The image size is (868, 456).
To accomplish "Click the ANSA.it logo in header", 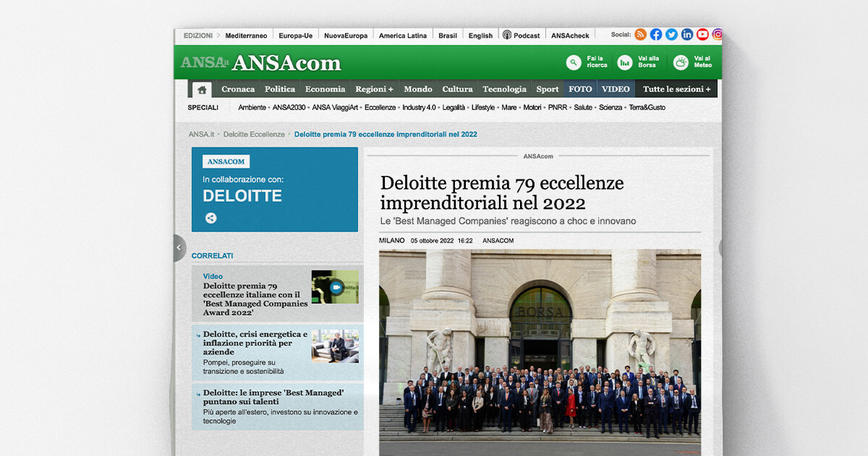I will point(205,63).
